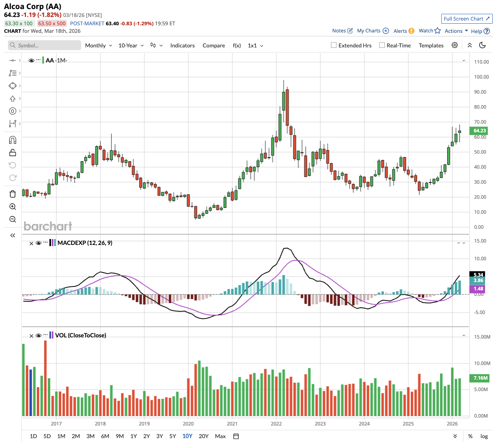Collapse the left drawing toolbar

[x=13, y=235]
